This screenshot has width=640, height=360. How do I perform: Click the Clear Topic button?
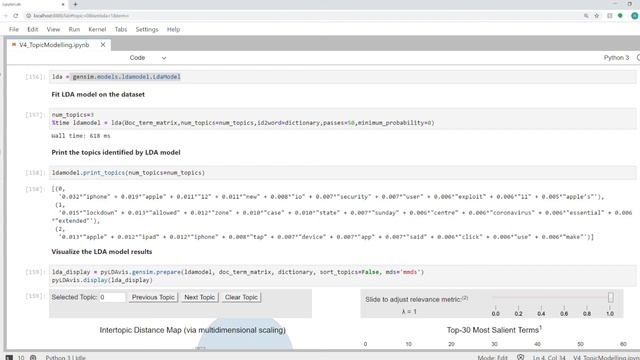241,297
